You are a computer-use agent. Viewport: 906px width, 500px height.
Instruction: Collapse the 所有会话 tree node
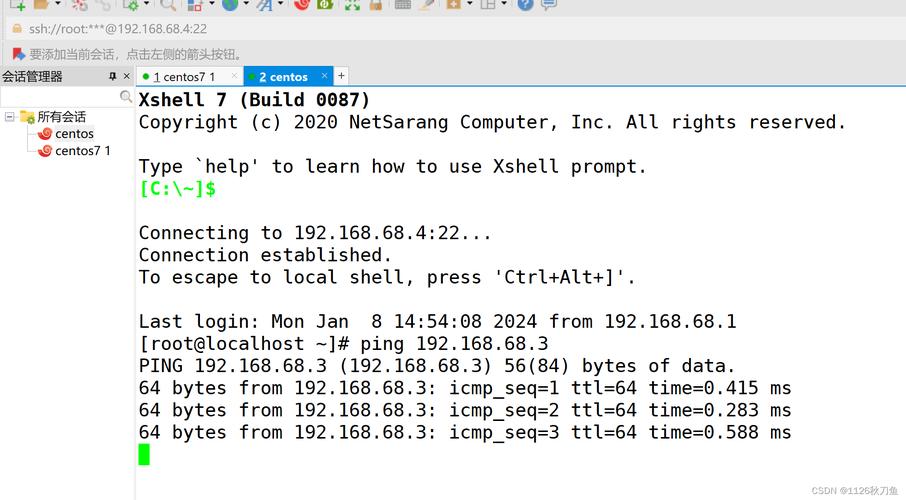pos(9,117)
